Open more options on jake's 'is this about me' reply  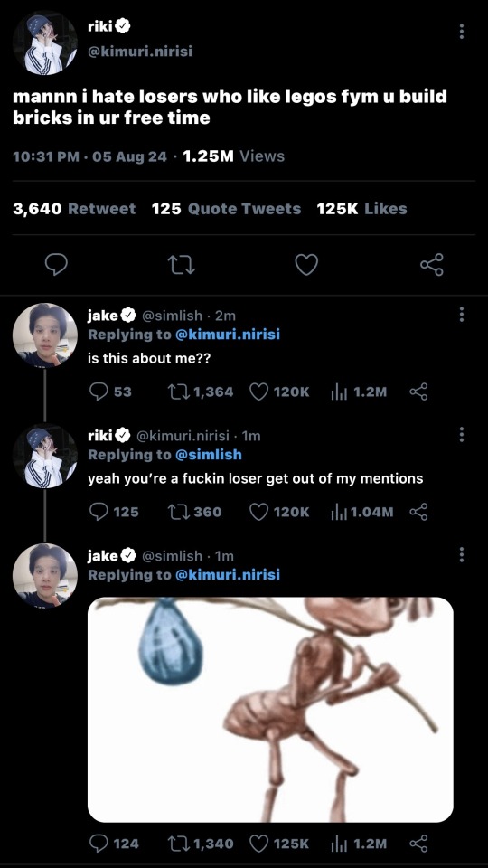pyautogui.click(x=461, y=315)
